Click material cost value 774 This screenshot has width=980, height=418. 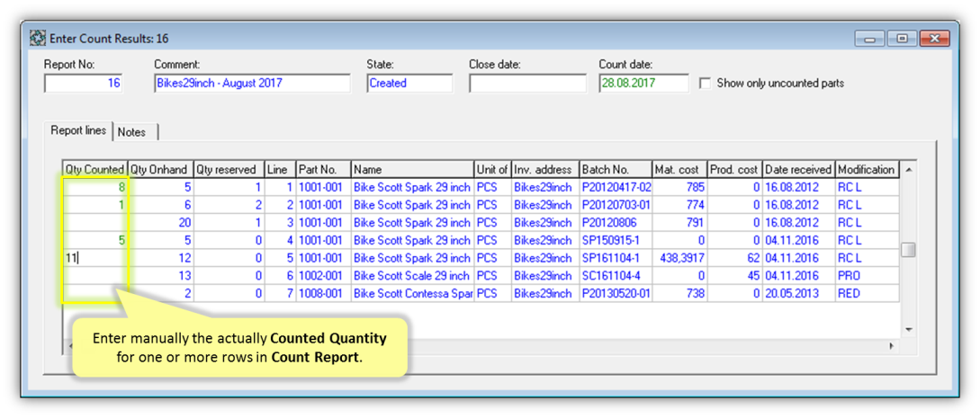coord(679,205)
